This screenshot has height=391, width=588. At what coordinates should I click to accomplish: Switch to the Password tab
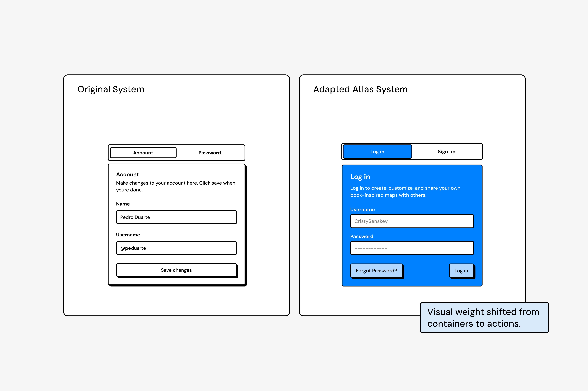pyautogui.click(x=210, y=153)
